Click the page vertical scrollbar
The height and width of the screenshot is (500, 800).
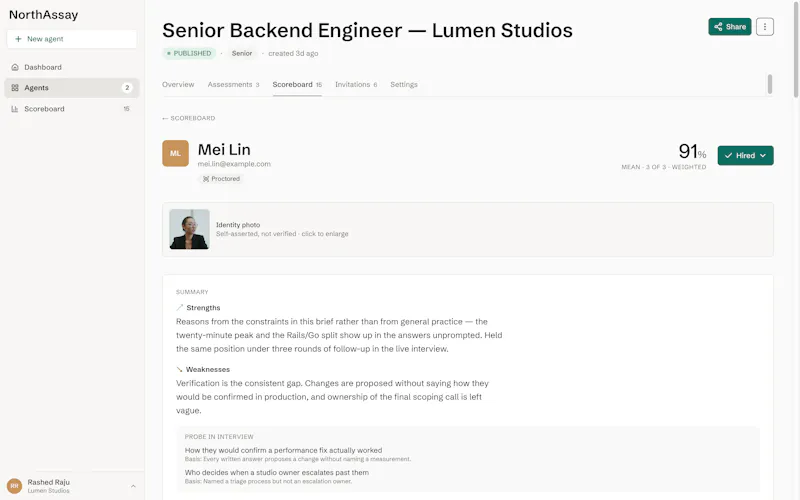click(796, 50)
